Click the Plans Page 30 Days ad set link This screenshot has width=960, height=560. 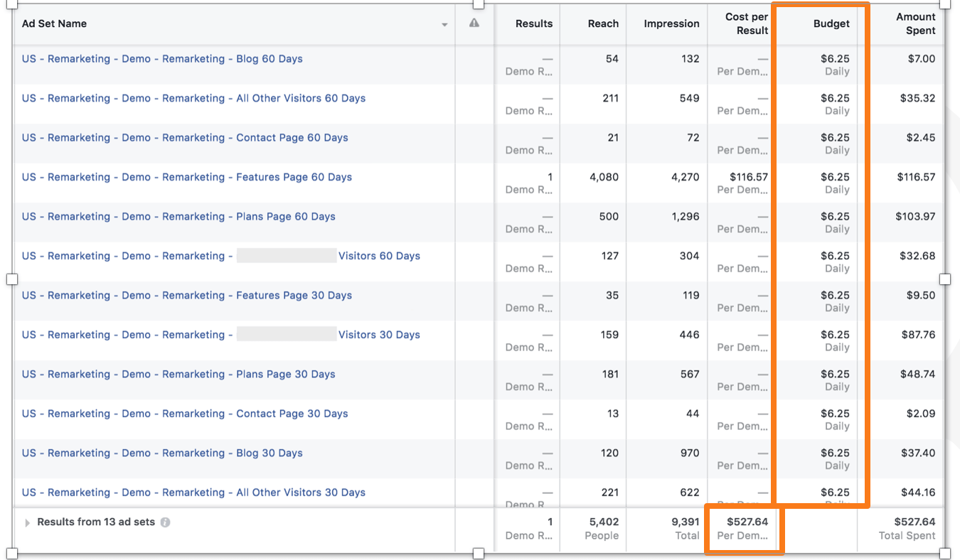pos(178,375)
